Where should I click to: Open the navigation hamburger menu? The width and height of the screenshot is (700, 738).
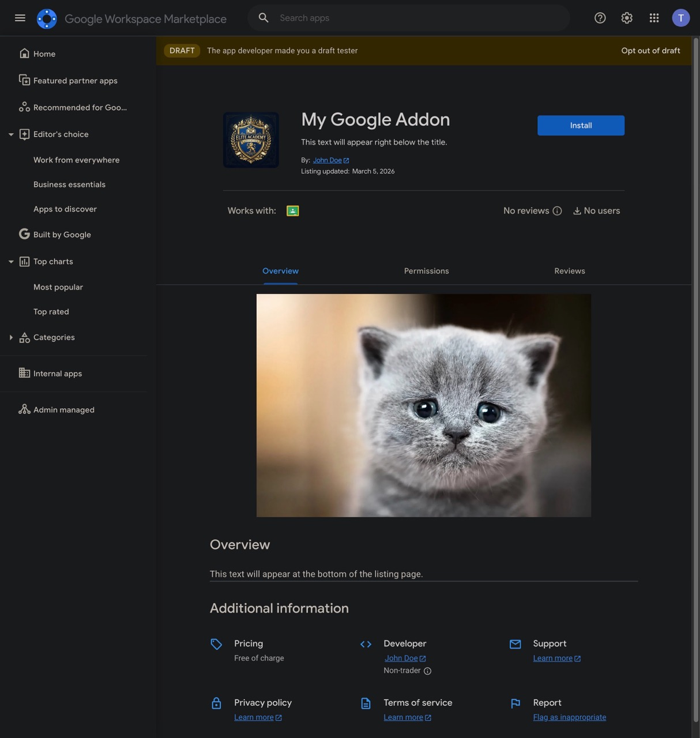[x=20, y=17]
